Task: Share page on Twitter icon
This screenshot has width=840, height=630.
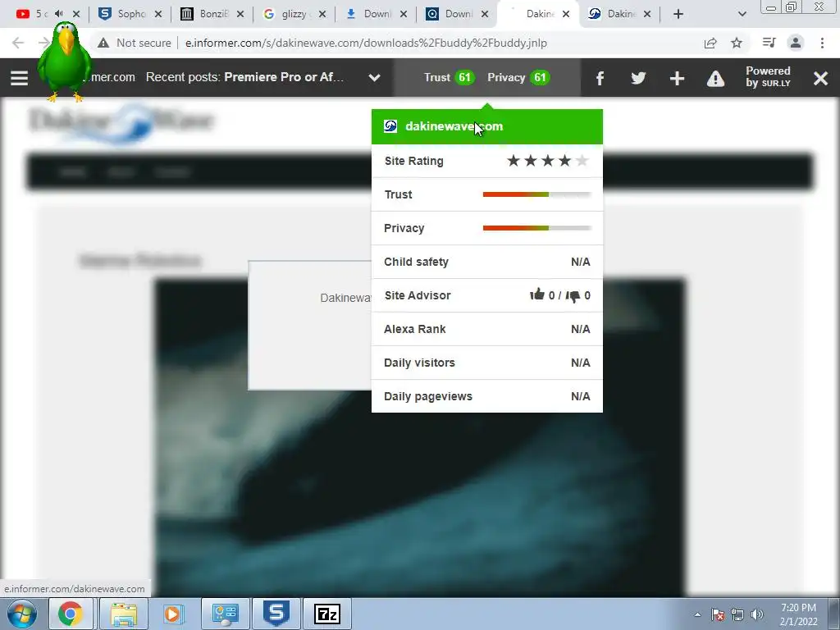Action: tap(638, 78)
